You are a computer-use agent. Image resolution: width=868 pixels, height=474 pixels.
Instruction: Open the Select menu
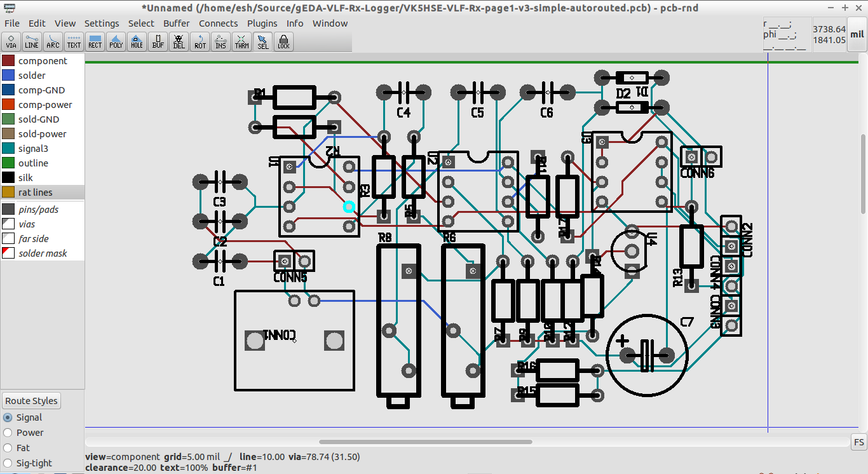[x=141, y=23]
